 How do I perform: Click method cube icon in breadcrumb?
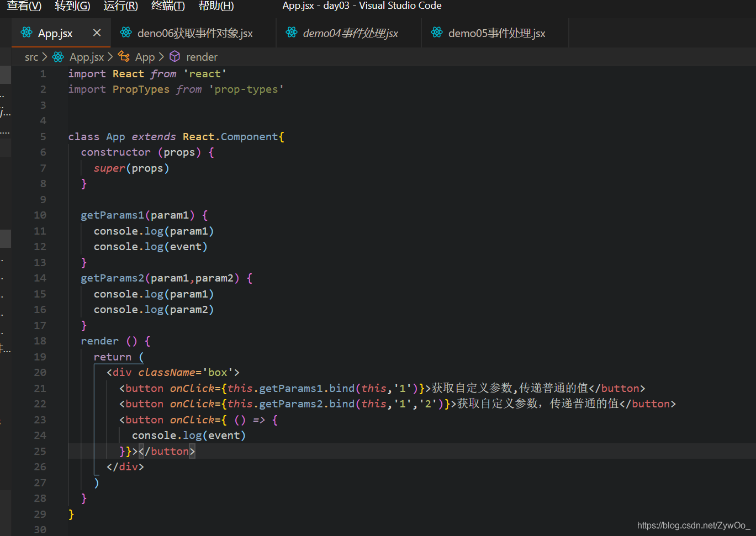(175, 57)
